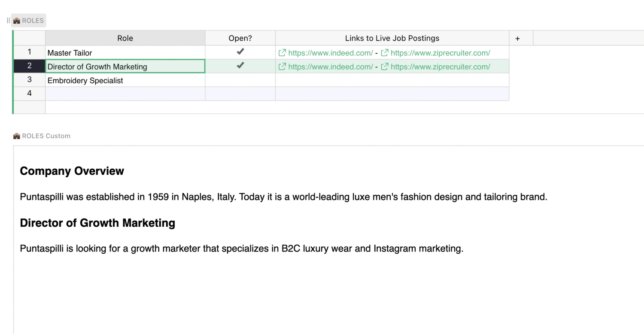The width and height of the screenshot is (644, 334).
Task: Click the growth marketer description paragraph
Action: tap(242, 249)
